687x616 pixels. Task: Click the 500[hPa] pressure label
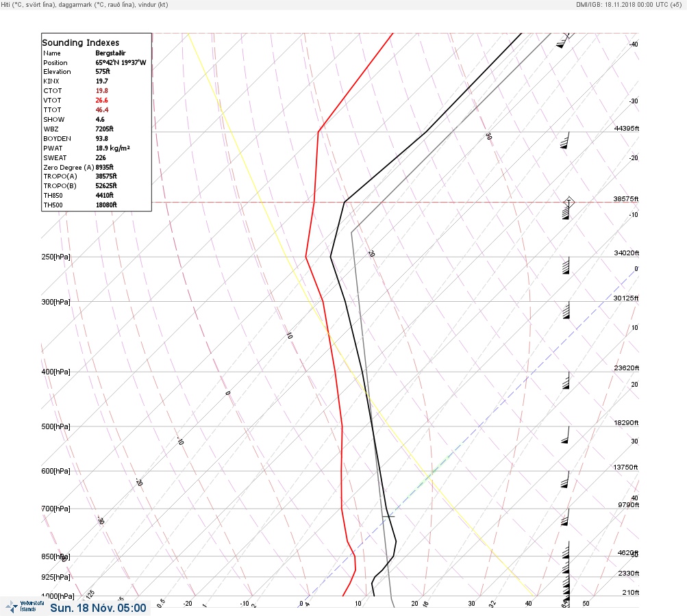[x=55, y=427]
